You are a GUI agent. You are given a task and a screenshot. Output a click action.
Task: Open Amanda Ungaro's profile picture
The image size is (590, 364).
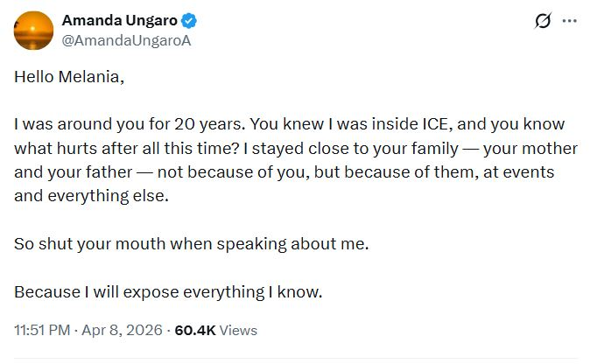tap(32, 31)
